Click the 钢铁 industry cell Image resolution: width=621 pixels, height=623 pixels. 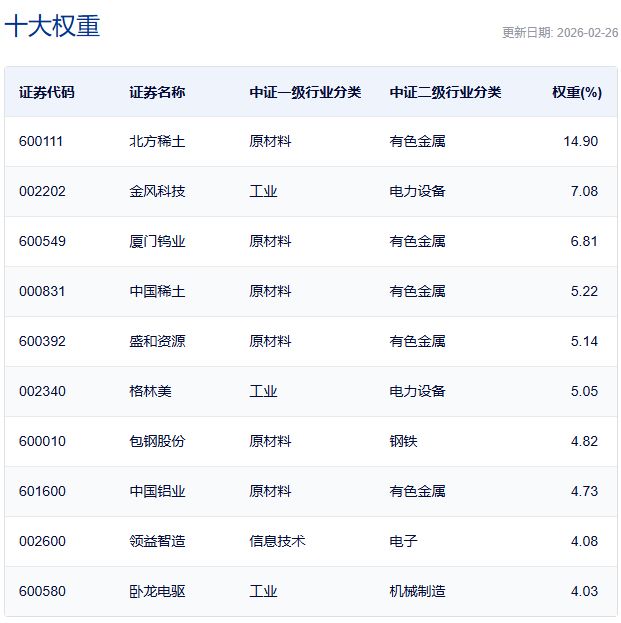click(x=403, y=441)
